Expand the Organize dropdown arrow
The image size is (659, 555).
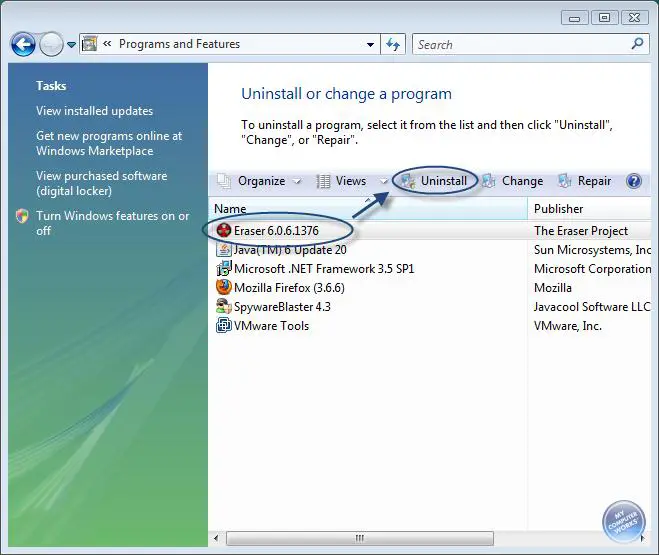pos(297,181)
